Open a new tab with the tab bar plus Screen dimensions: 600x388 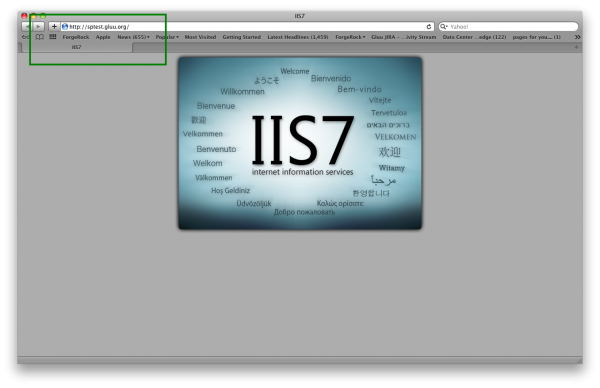point(576,47)
